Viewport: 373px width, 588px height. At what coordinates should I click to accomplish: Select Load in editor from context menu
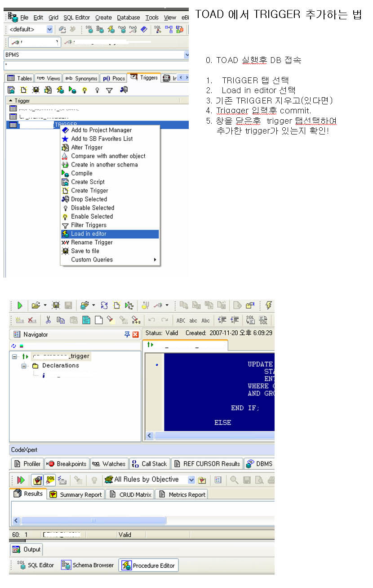pyautogui.click(x=110, y=234)
